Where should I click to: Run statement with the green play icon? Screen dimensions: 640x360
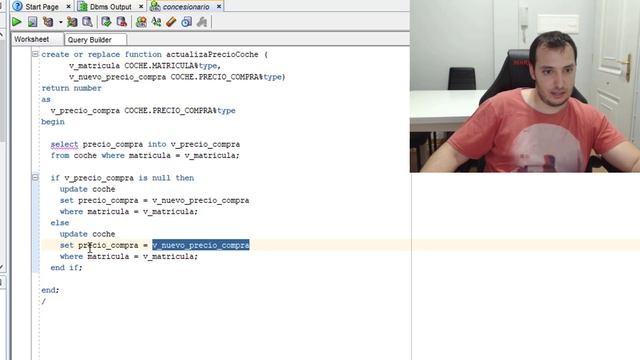(x=17, y=22)
